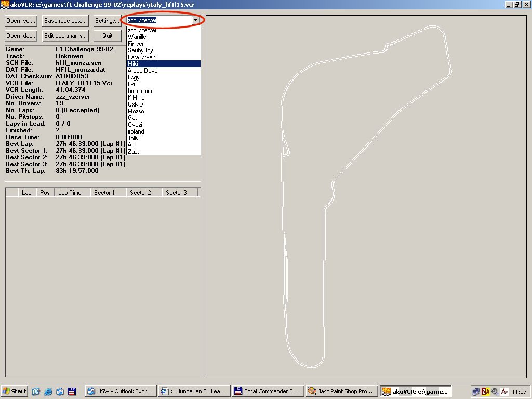The image size is (532, 399).
Task: Launch Total Commander floppy quick launch icon
Action: pyautogui.click(x=72, y=391)
